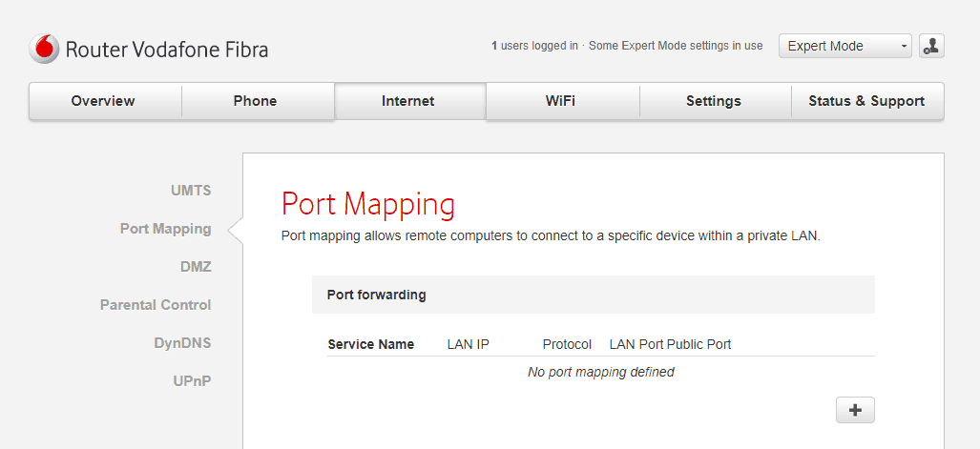The image size is (980, 449).
Task: Go to the DynDNS page
Action: [x=182, y=343]
